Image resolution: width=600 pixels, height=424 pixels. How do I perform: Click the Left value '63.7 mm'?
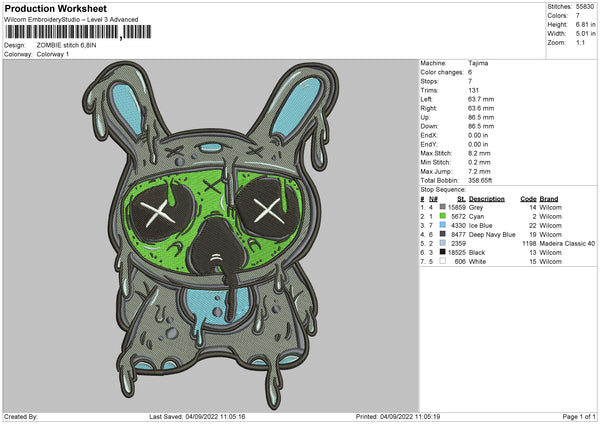[481, 99]
